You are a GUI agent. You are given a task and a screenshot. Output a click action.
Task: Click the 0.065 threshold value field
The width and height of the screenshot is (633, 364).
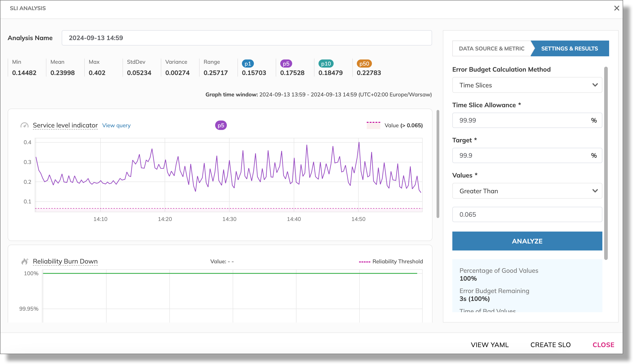(527, 214)
